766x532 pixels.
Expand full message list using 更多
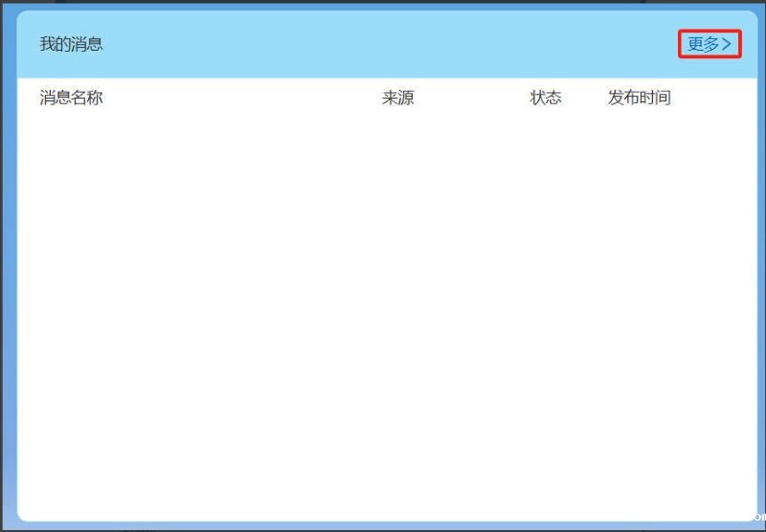point(704,44)
